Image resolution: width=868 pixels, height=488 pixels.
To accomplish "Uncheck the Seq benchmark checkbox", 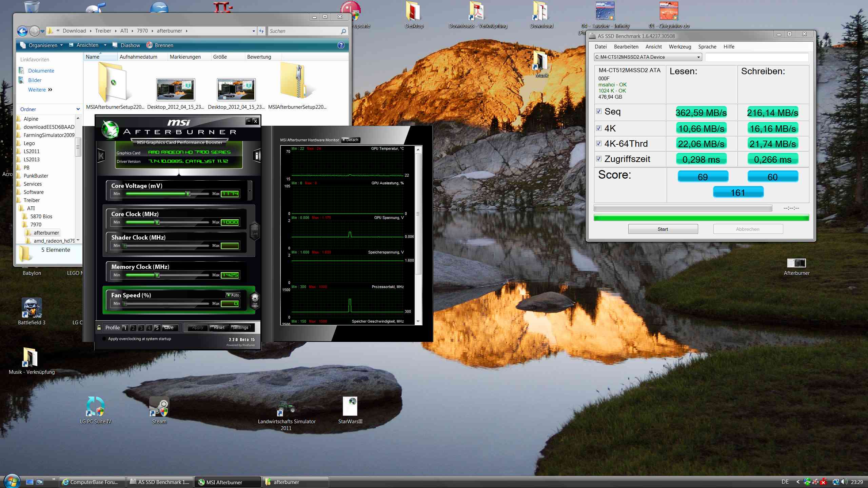I will click(x=599, y=111).
